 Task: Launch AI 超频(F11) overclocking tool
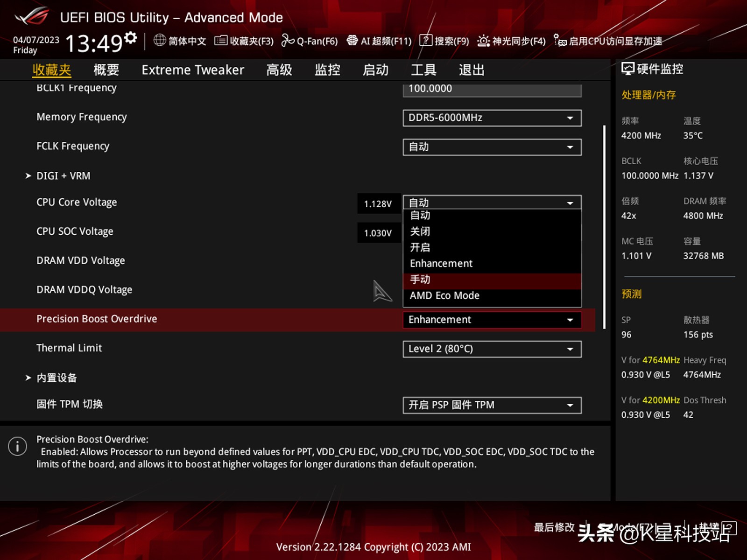[x=379, y=41]
